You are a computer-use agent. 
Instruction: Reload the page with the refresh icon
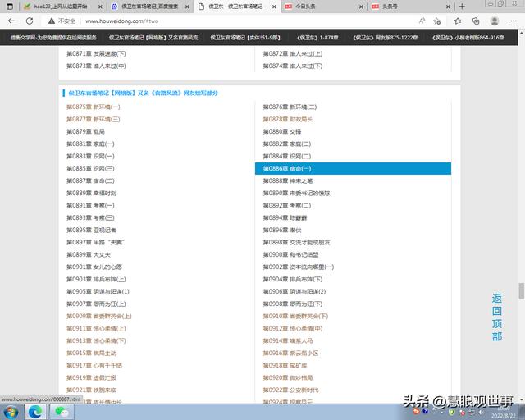tap(30, 21)
